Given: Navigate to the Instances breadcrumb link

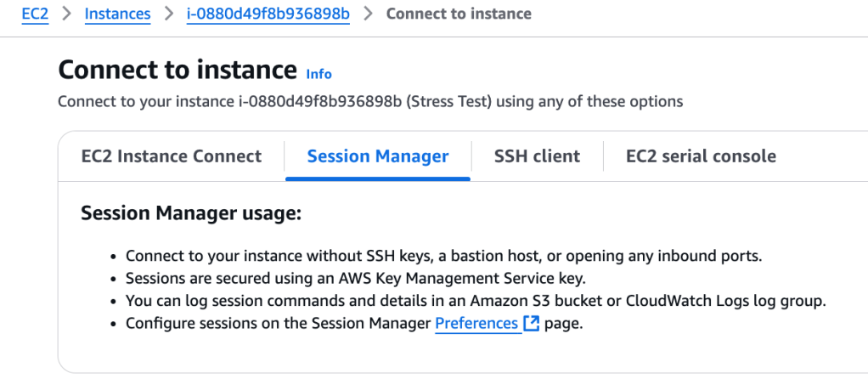Looking at the screenshot, I should [x=117, y=14].
